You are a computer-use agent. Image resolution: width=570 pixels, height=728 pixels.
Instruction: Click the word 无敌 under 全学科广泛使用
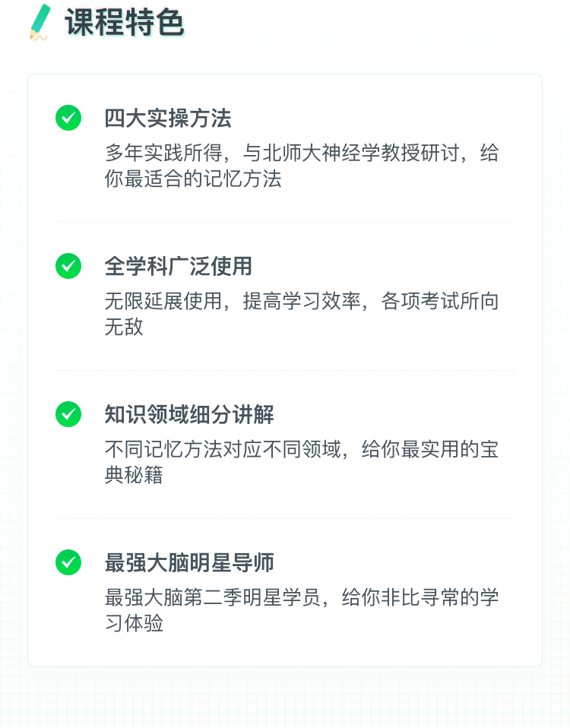tap(124, 327)
